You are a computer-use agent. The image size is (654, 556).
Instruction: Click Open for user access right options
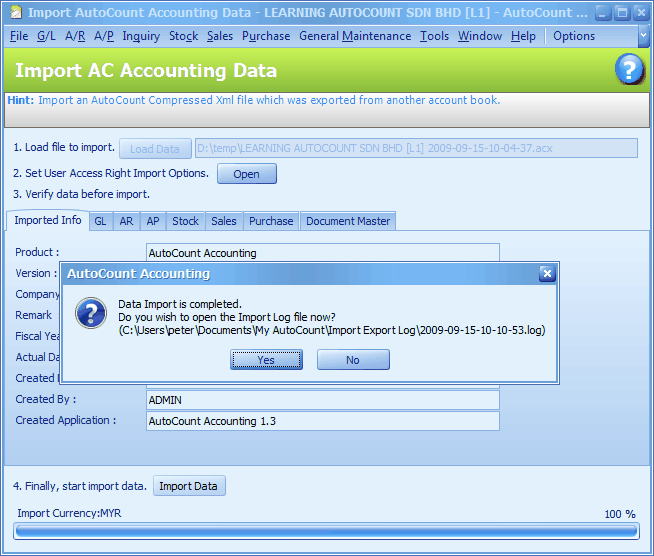[247, 174]
